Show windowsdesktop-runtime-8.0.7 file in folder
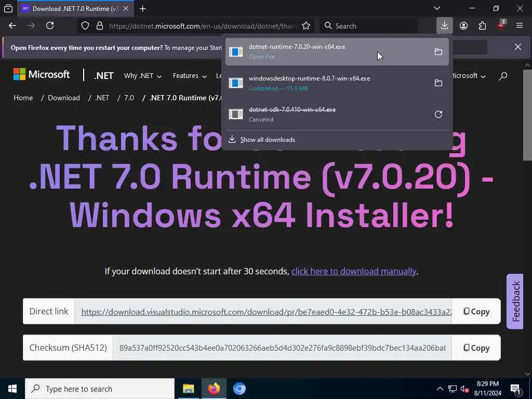The image size is (532, 399). coord(438,83)
